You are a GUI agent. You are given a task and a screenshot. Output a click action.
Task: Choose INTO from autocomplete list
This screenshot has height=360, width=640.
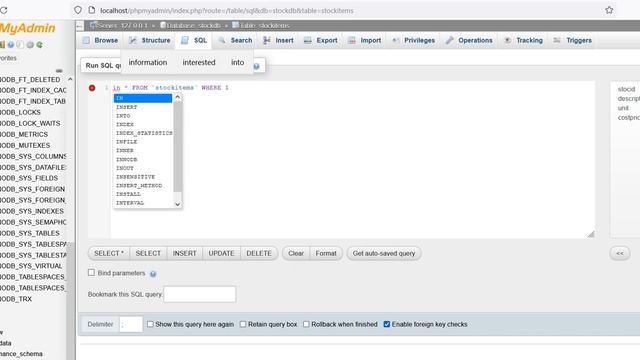143,116
